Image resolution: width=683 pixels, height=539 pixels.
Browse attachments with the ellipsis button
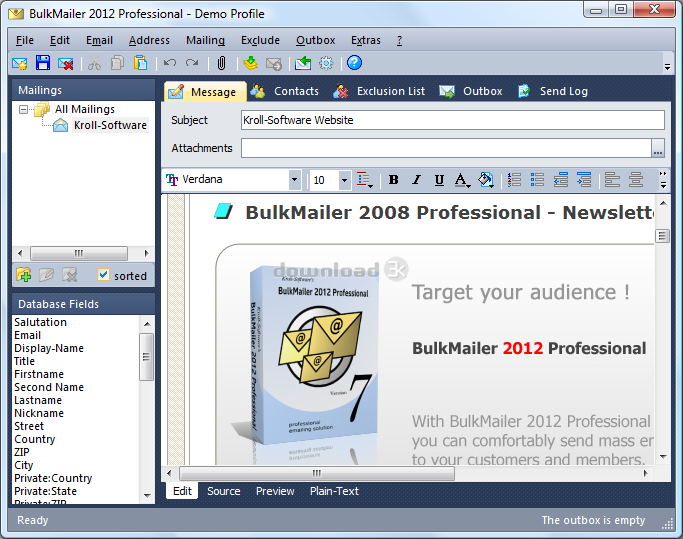(658, 149)
